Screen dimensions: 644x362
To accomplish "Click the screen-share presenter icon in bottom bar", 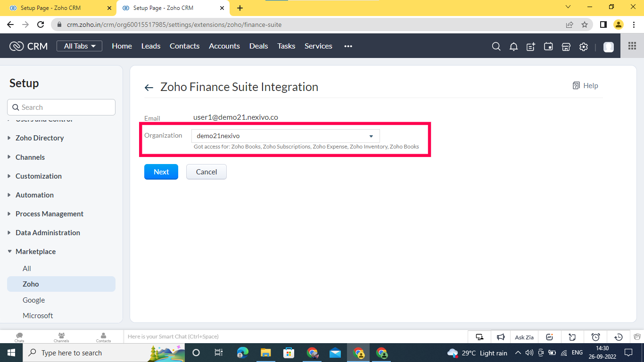I will (x=479, y=337).
